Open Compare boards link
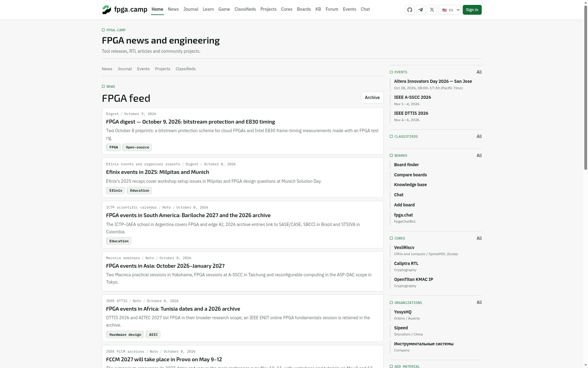This screenshot has width=588, height=368. [410, 175]
